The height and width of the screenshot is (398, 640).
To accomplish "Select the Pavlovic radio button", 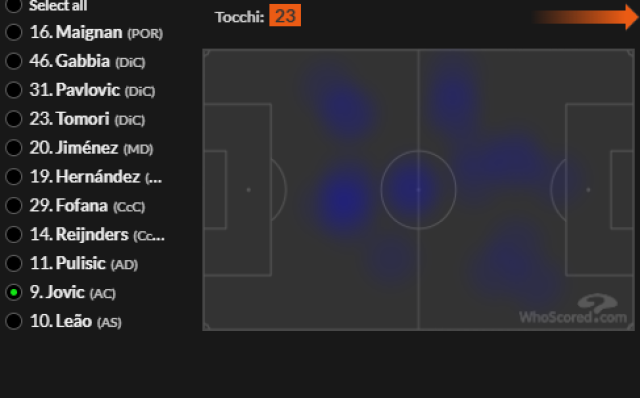I will tap(14, 90).
